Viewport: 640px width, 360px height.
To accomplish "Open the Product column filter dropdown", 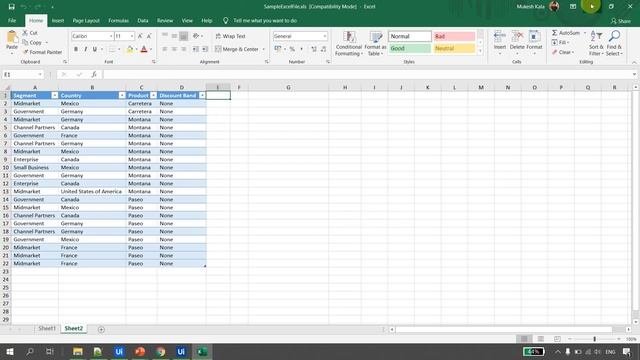I will click(x=153, y=96).
